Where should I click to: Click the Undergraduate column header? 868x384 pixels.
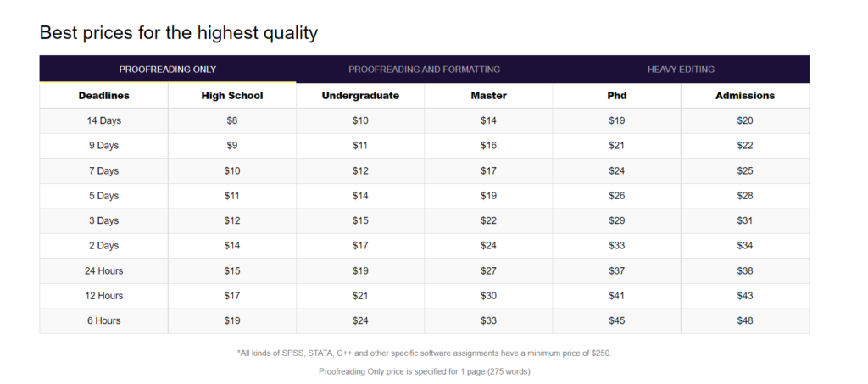[360, 96]
